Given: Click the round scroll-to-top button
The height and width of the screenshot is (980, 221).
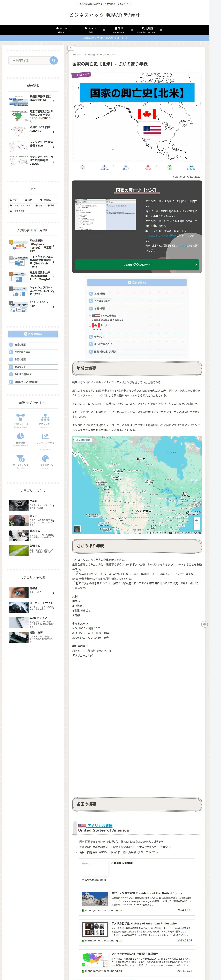Looking at the screenshot, I should pos(204,624).
